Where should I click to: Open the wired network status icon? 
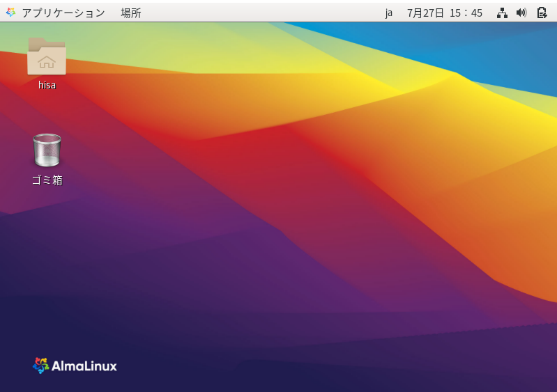pos(502,13)
